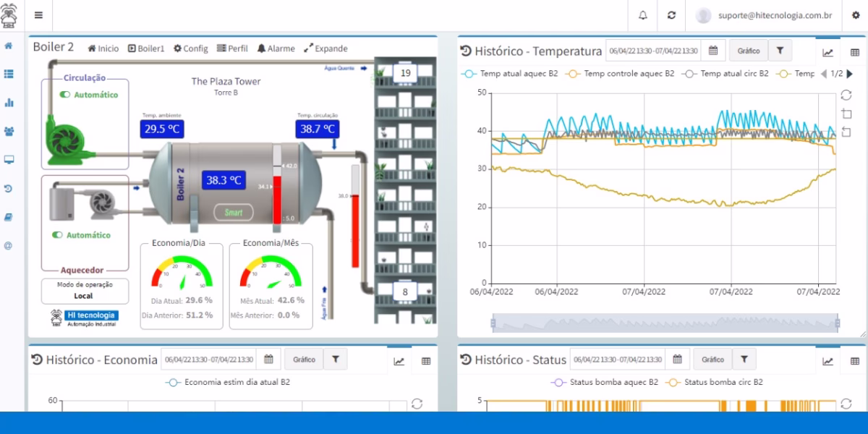The image size is (868, 434).
Task: Go to next legend page arrow
Action: point(849,74)
